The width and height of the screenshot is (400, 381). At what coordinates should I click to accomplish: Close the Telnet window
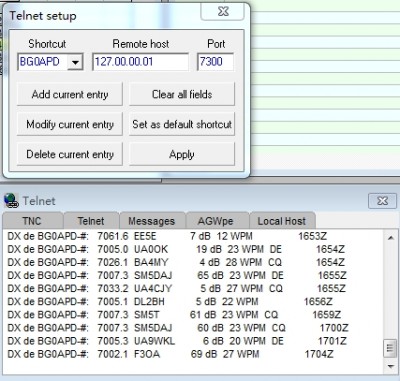coord(382,201)
